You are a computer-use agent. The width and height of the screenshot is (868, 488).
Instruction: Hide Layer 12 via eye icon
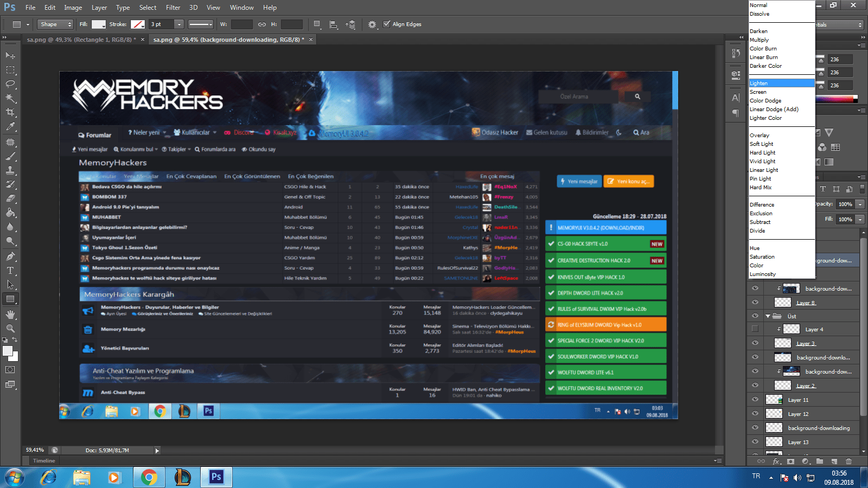(x=755, y=413)
